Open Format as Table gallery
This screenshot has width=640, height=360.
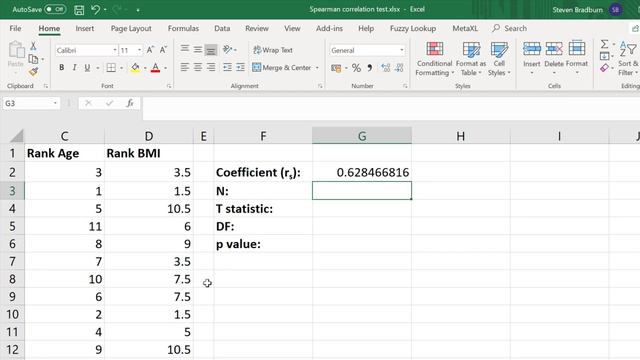coord(471,58)
